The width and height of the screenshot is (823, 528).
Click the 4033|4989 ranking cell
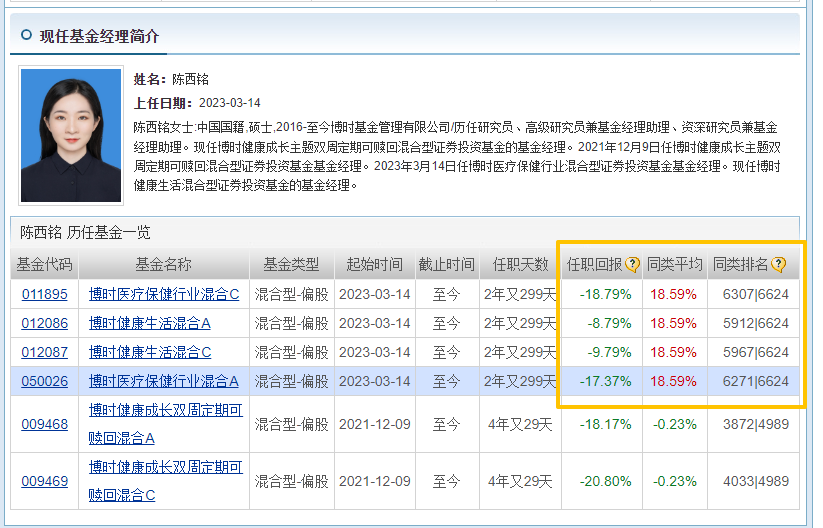[x=756, y=481]
